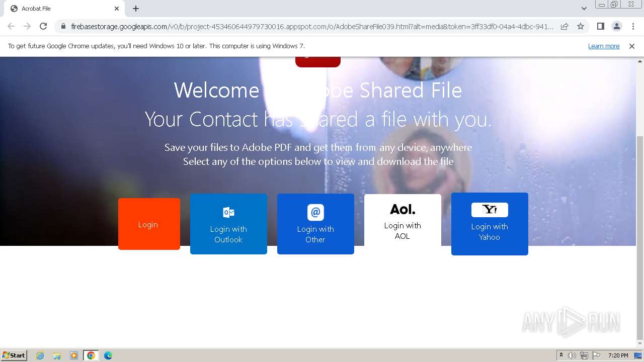Reload the page with the refresh icon

[43, 26]
